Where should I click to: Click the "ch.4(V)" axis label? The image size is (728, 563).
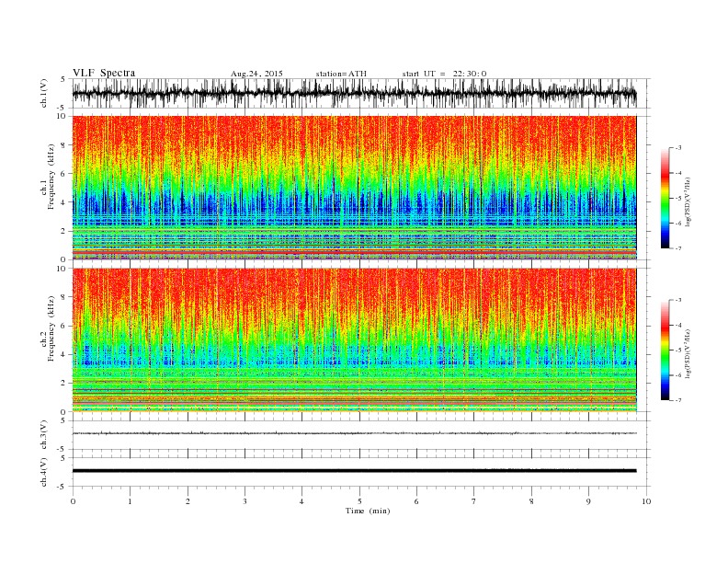(44, 472)
